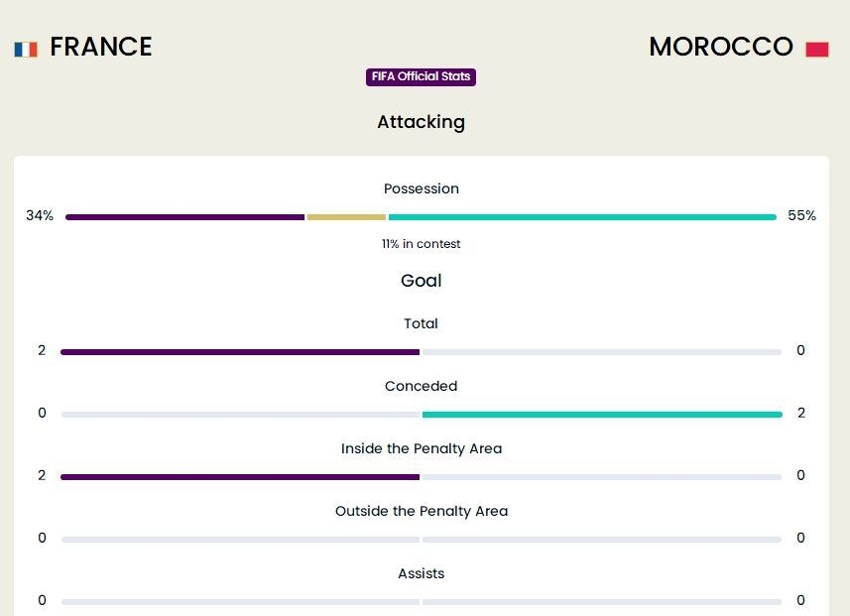Image resolution: width=850 pixels, height=616 pixels.
Task: Click the '11% in contest' text
Action: (421, 244)
